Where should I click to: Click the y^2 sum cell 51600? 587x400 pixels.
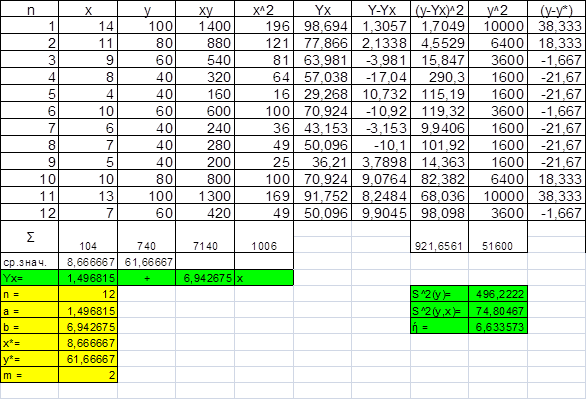click(x=498, y=237)
